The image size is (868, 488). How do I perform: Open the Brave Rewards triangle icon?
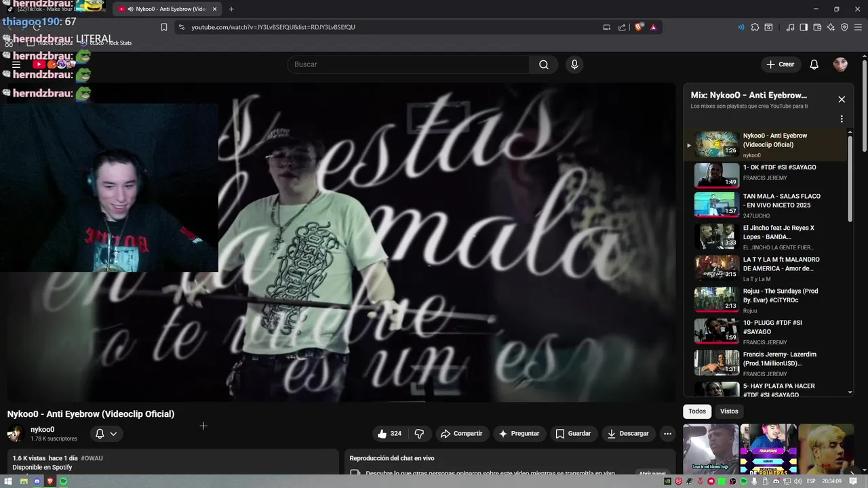(x=653, y=27)
